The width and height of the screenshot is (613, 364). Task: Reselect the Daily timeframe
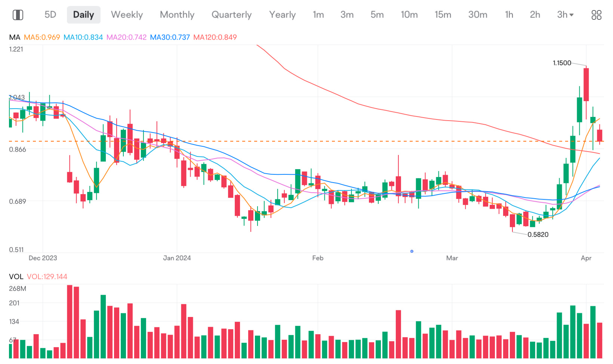[x=83, y=15]
